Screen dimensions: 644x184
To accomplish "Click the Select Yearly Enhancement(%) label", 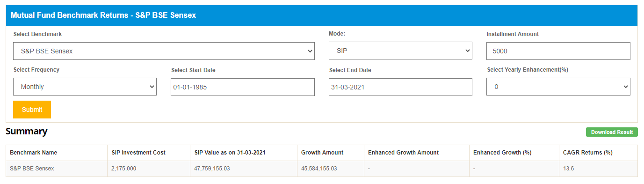I will (528, 70).
